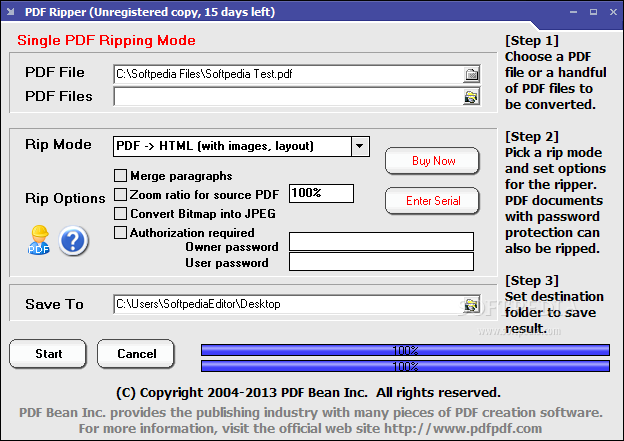Click into the empty PDF Files field
This screenshot has height=441, width=624.
(289, 97)
